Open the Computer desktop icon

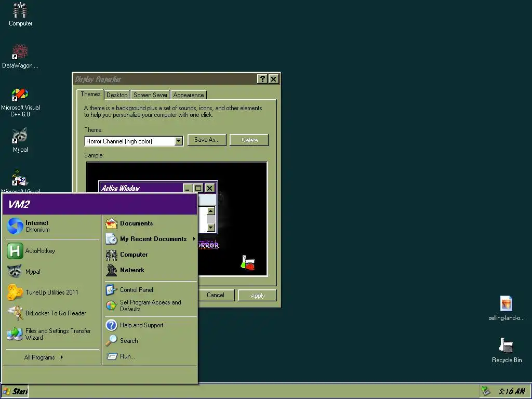click(20, 14)
